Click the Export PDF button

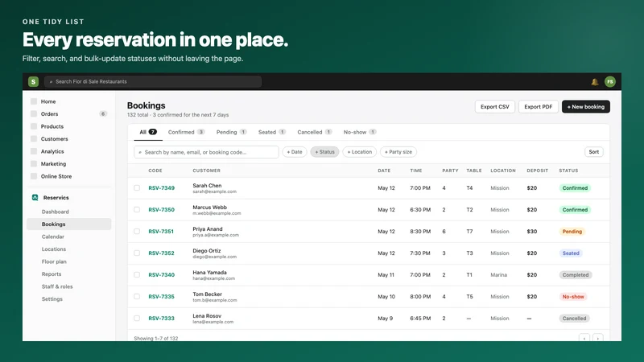pyautogui.click(x=538, y=107)
